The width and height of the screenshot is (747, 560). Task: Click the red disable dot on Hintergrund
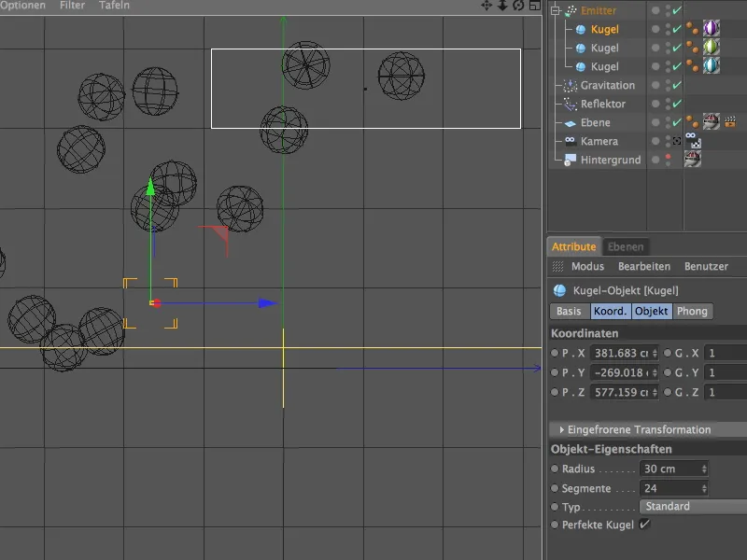pyautogui.click(x=667, y=158)
